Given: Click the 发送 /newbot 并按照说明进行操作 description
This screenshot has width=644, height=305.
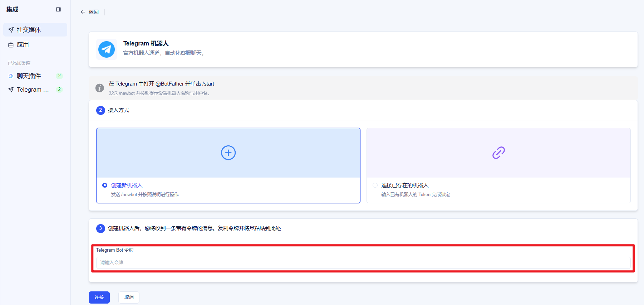Looking at the screenshot, I should pos(145,195).
